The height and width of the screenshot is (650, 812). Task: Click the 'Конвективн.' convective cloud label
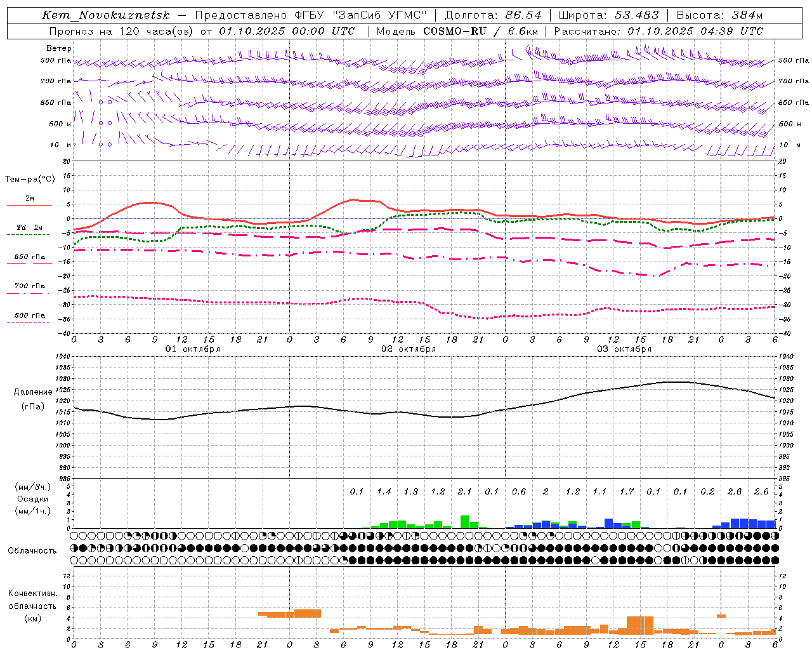(x=32, y=594)
